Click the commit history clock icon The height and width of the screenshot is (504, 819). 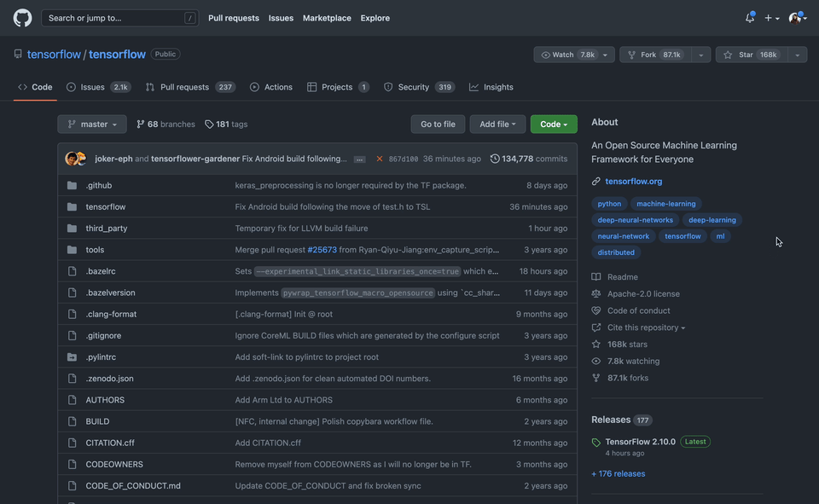pyautogui.click(x=495, y=159)
